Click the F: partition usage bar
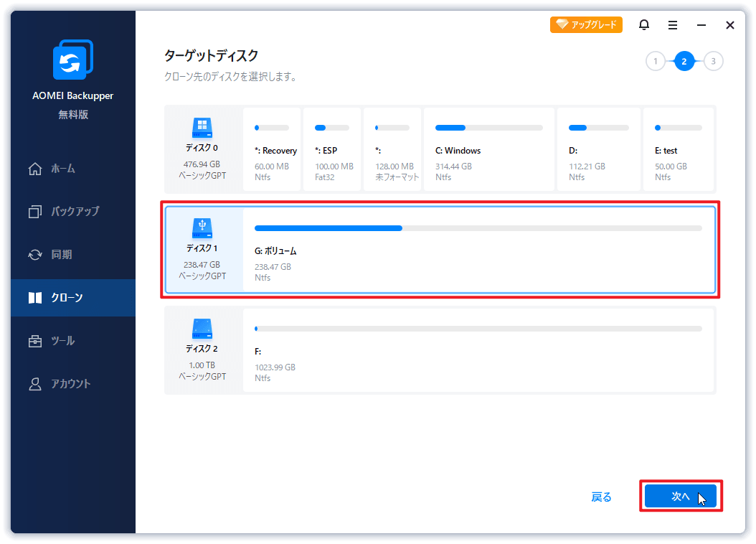 pyautogui.click(x=478, y=329)
